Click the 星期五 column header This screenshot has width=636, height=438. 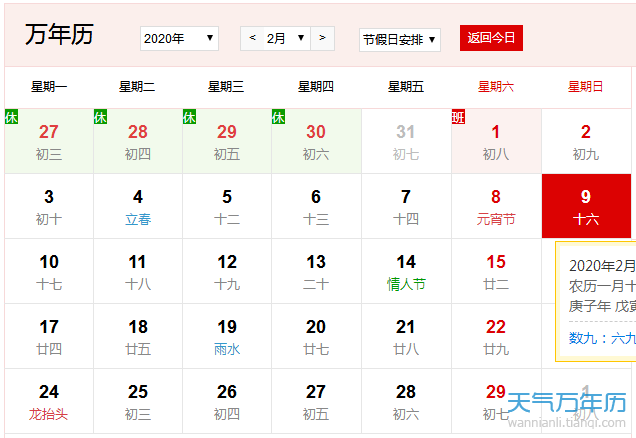tap(406, 87)
